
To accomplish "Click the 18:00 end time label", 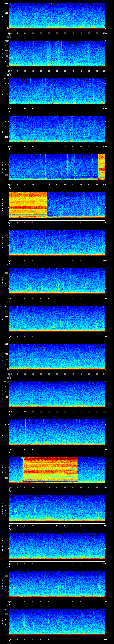I will 105,147.
